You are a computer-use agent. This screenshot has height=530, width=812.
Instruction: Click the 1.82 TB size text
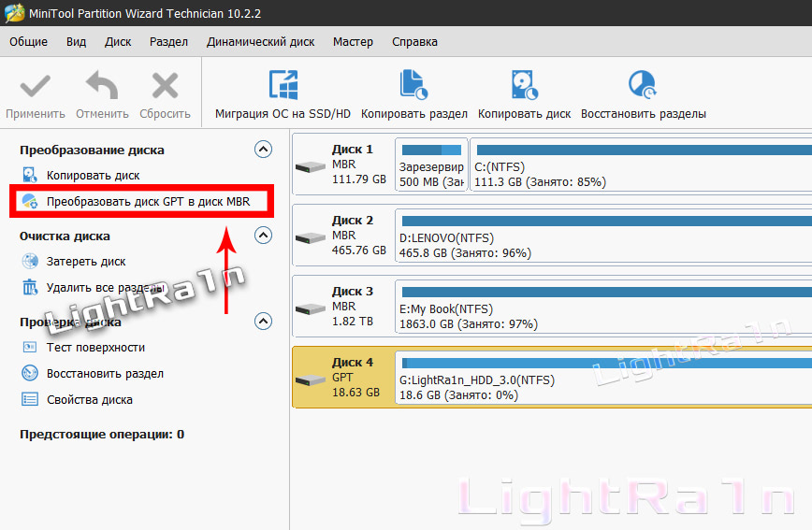pos(352,321)
